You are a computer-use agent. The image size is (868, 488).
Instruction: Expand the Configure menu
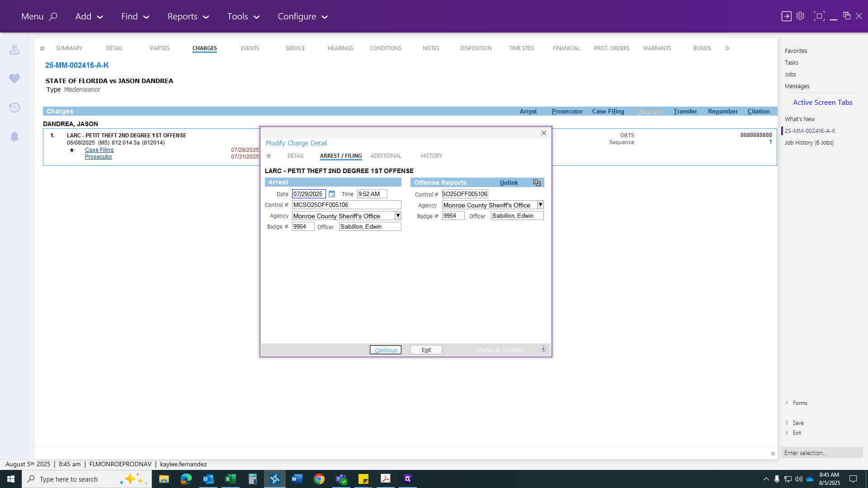302,17
